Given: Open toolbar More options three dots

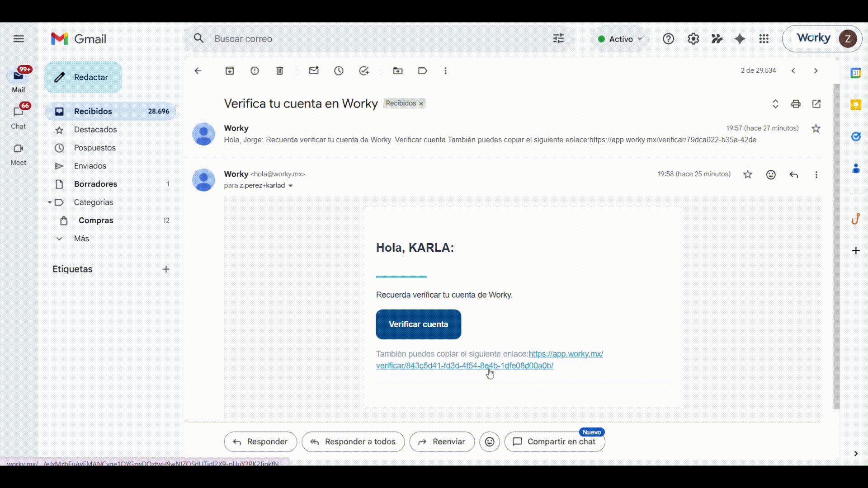Looking at the screenshot, I should click(446, 71).
